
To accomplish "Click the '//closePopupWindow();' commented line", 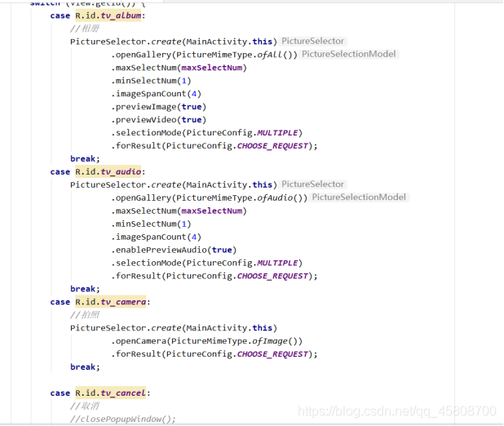I will (x=123, y=419).
